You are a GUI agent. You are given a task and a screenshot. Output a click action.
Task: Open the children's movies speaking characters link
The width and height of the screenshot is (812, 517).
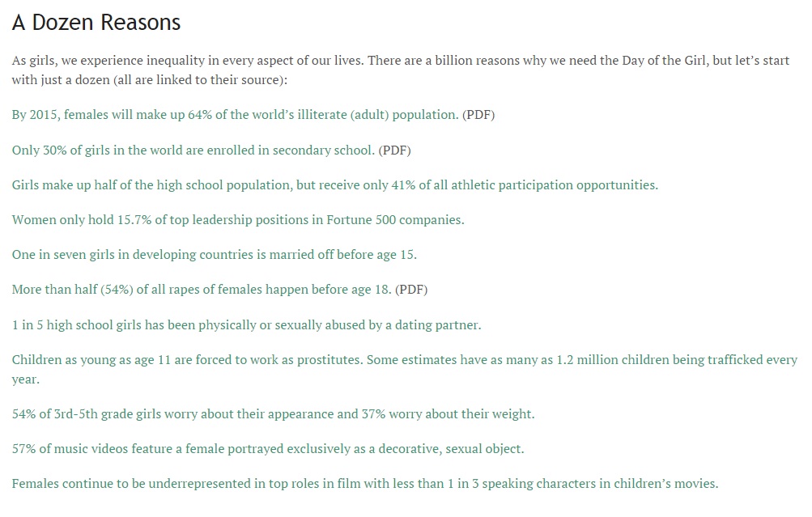364,484
